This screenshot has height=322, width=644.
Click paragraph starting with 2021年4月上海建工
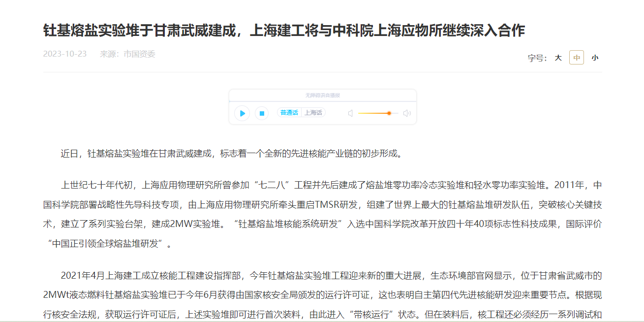click(x=322, y=294)
